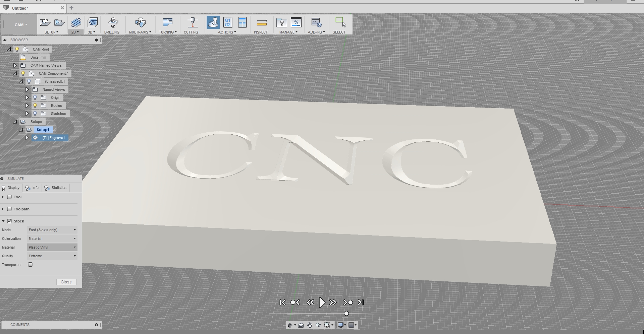Open the Display Settings monitor icon
Screen dimensions: 644x334
pyautogui.click(x=341, y=325)
